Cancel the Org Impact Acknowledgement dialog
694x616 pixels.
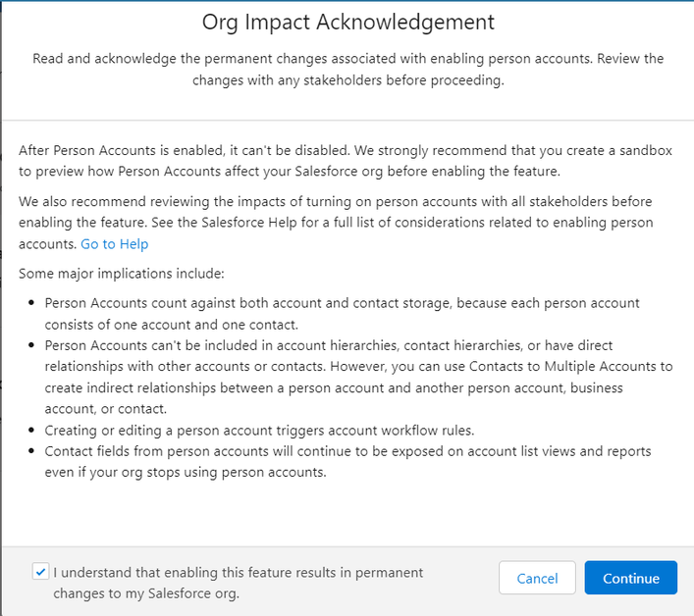point(537,578)
